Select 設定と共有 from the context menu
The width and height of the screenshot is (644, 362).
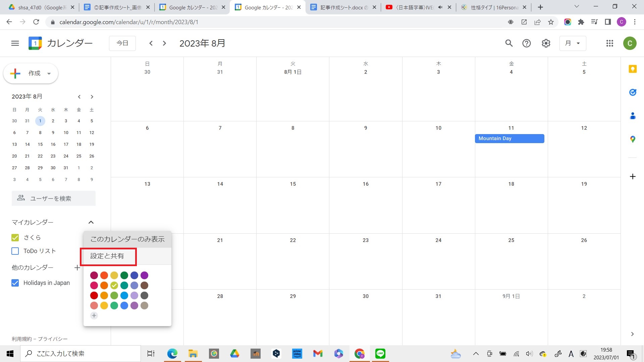[107, 256]
